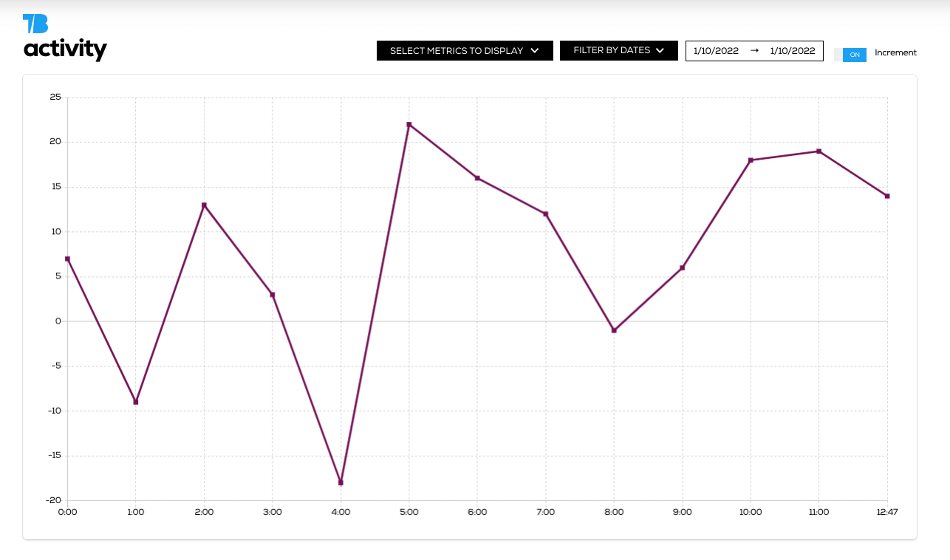This screenshot has width=950, height=560.
Task: Click the chevron on Filter by Dates
Action: (660, 50)
